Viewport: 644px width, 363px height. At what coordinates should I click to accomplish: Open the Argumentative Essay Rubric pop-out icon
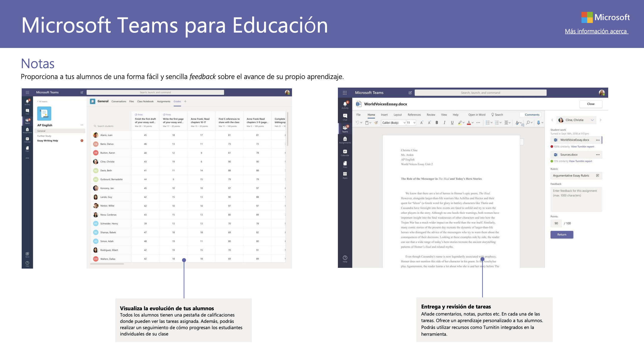(597, 176)
